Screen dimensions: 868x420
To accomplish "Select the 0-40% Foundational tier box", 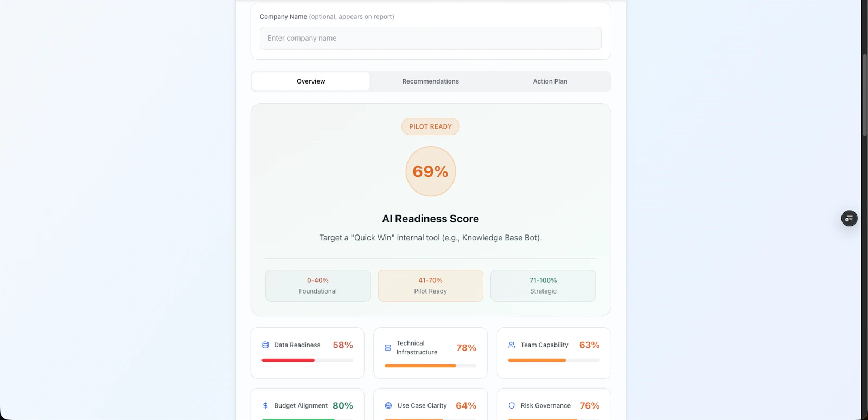I will [318, 286].
